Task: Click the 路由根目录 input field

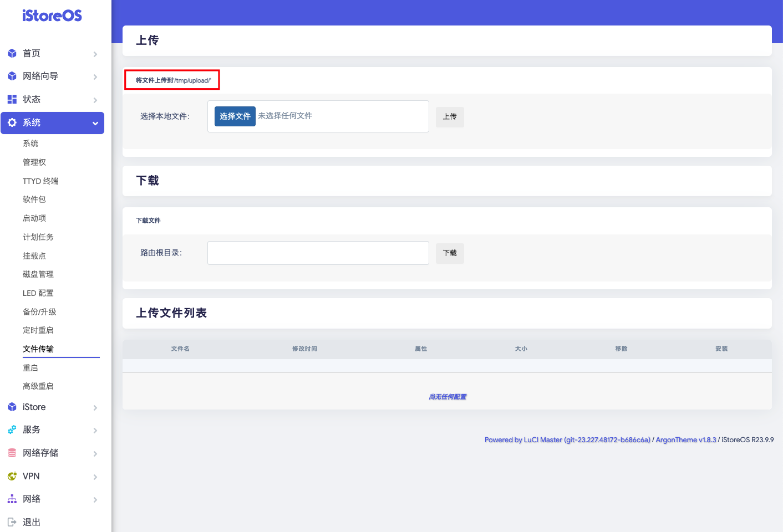Action: point(318,253)
